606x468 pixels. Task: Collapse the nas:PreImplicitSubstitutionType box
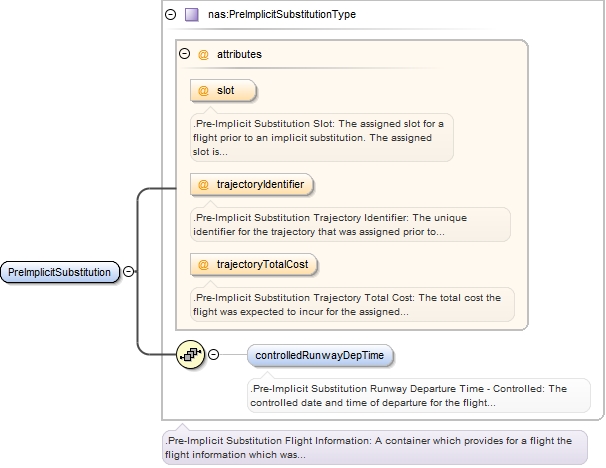pos(169,15)
